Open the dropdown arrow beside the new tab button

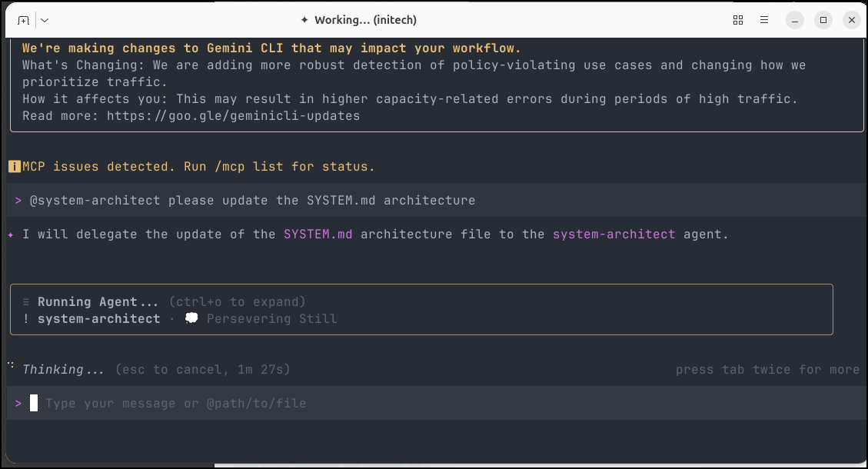click(45, 20)
